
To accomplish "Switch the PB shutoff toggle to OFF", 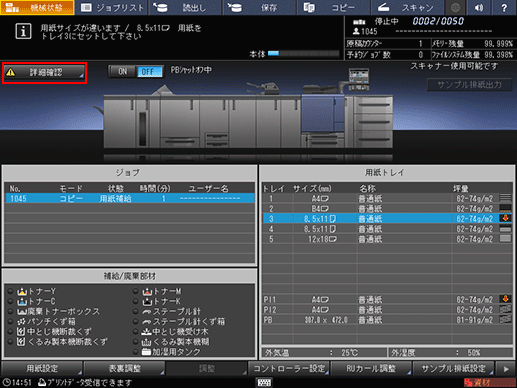I will (x=149, y=71).
